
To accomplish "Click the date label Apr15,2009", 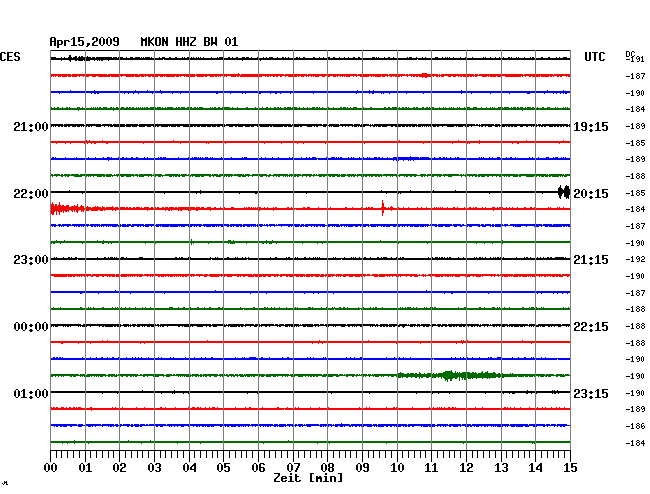I will (x=84, y=42).
